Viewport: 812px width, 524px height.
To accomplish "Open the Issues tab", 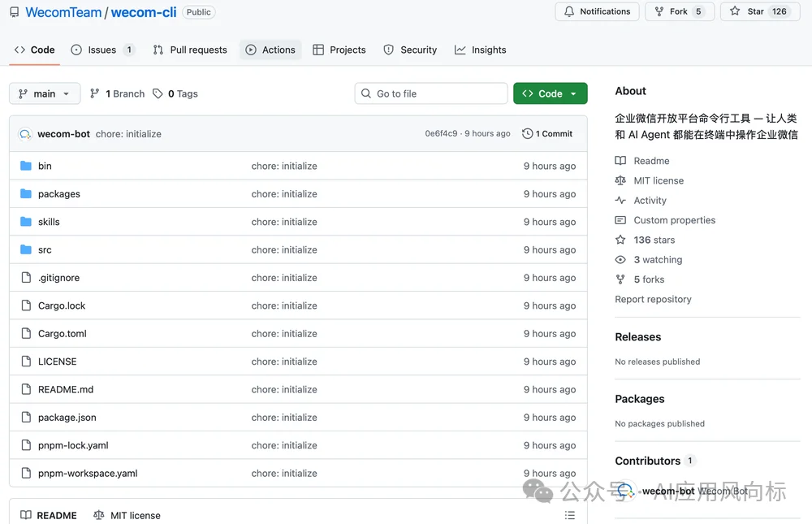I will (101, 50).
